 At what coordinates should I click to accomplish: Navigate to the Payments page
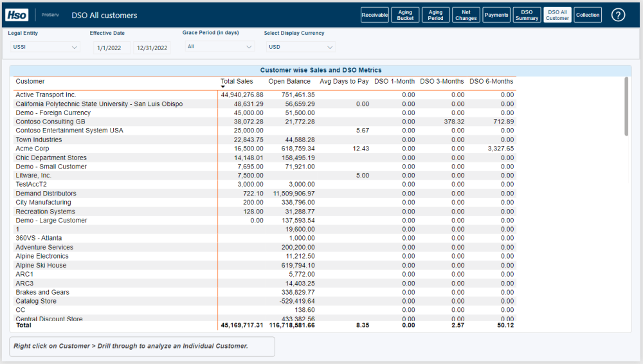click(x=496, y=15)
